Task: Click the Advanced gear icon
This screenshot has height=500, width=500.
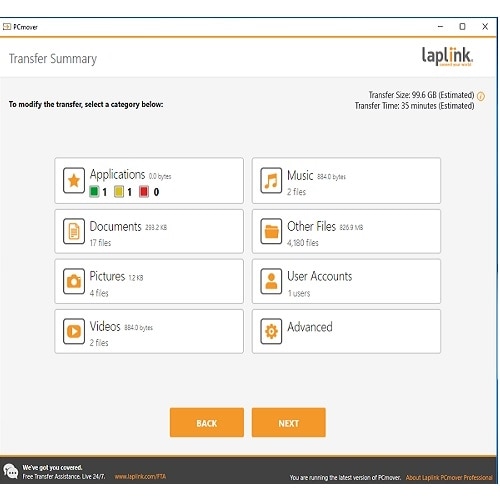Action: 271,331
